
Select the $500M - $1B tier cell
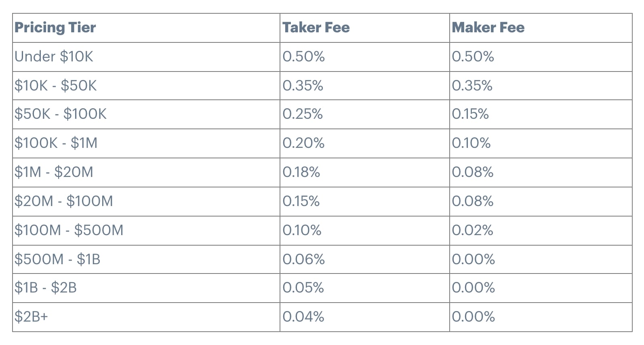(x=57, y=259)
